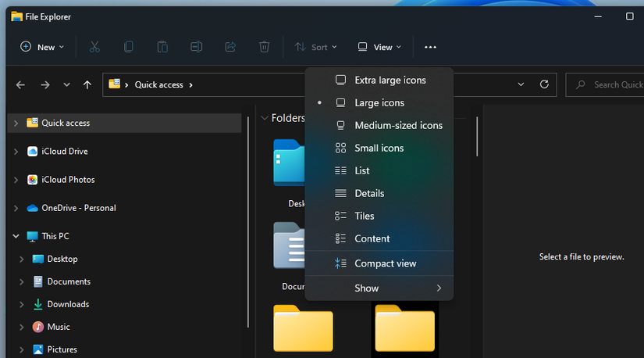644x358 pixels.
Task: Click the Copy icon in toolbar
Action: point(129,47)
